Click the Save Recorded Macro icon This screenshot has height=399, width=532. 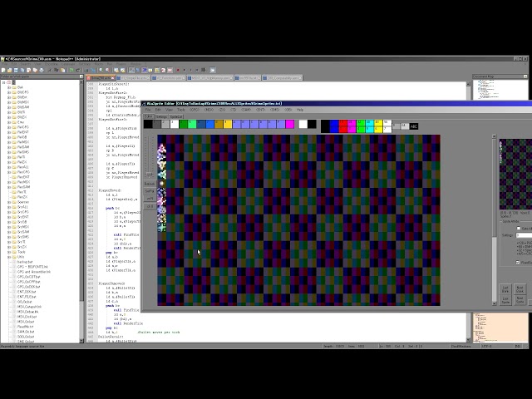(x=204, y=70)
